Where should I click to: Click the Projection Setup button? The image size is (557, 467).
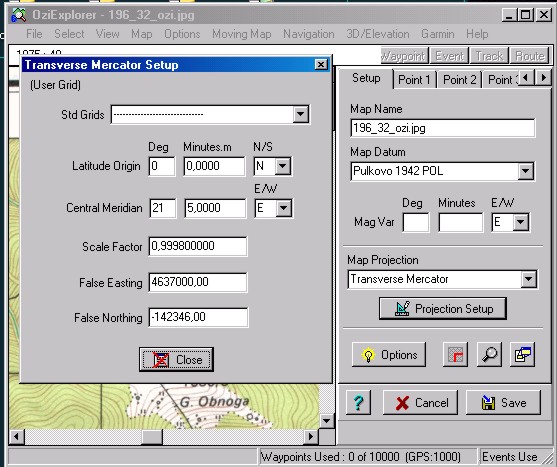pyautogui.click(x=443, y=309)
